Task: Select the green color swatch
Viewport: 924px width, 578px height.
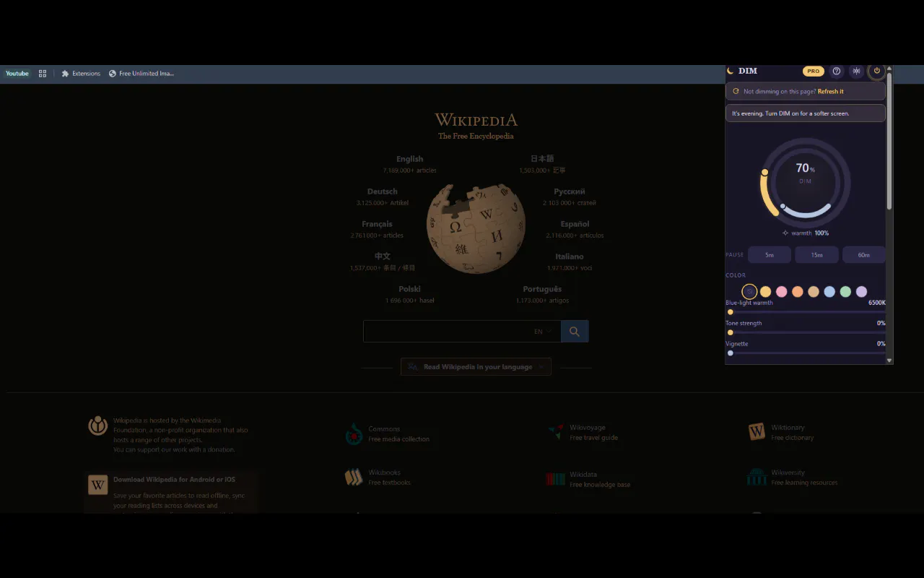Action: (x=845, y=292)
